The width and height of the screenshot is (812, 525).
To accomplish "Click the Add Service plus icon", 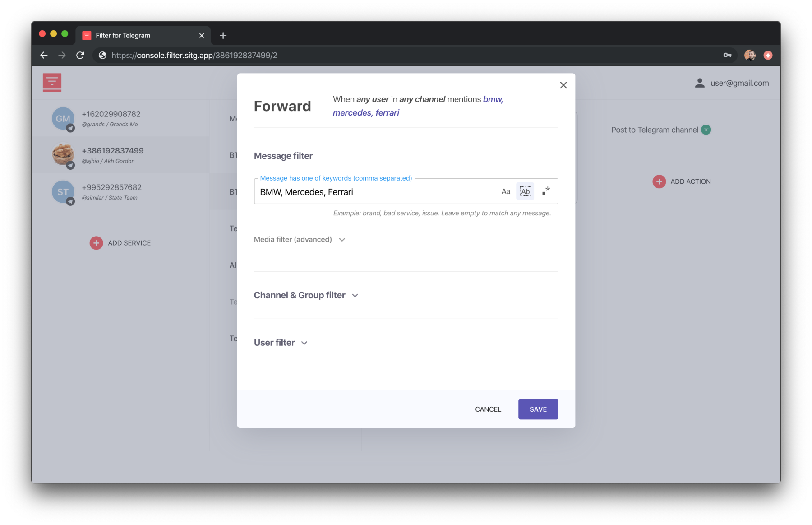I will [x=96, y=243].
